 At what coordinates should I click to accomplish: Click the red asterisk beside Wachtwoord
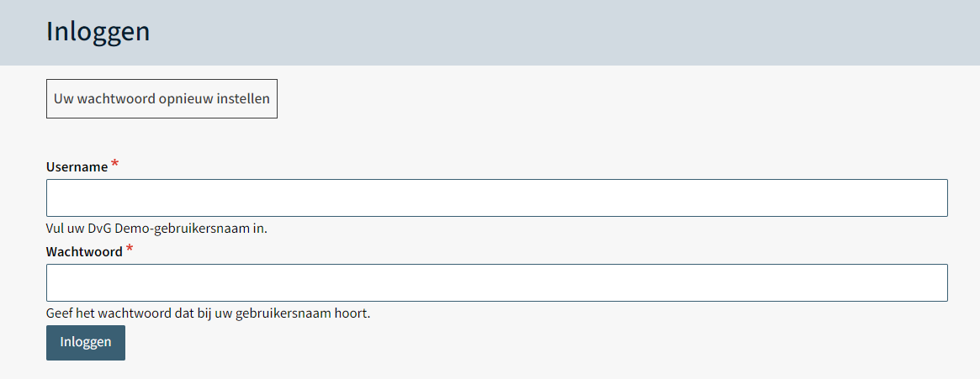(x=130, y=250)
